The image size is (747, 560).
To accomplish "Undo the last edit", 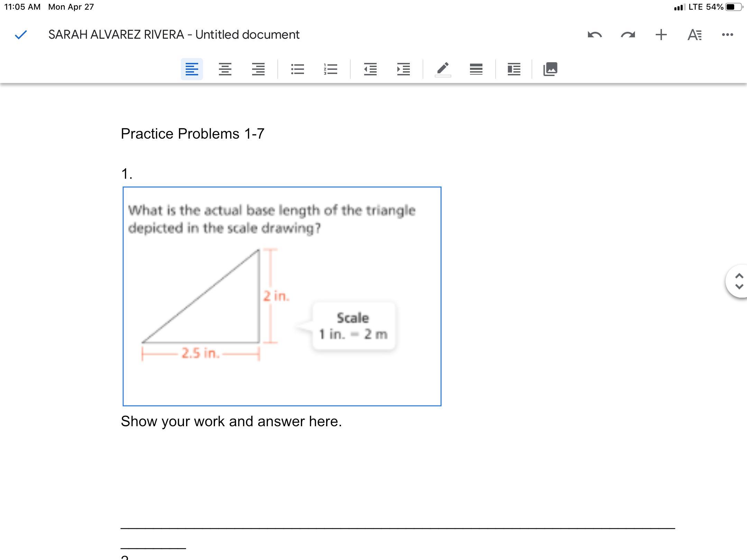I will click(594, 35).
